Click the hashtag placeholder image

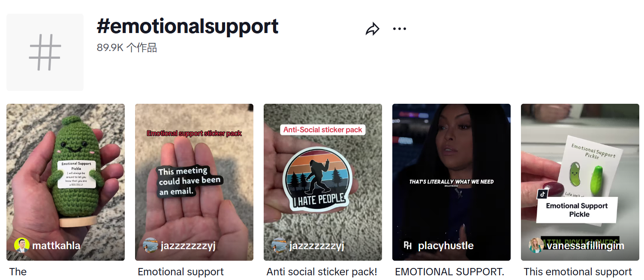45,52
